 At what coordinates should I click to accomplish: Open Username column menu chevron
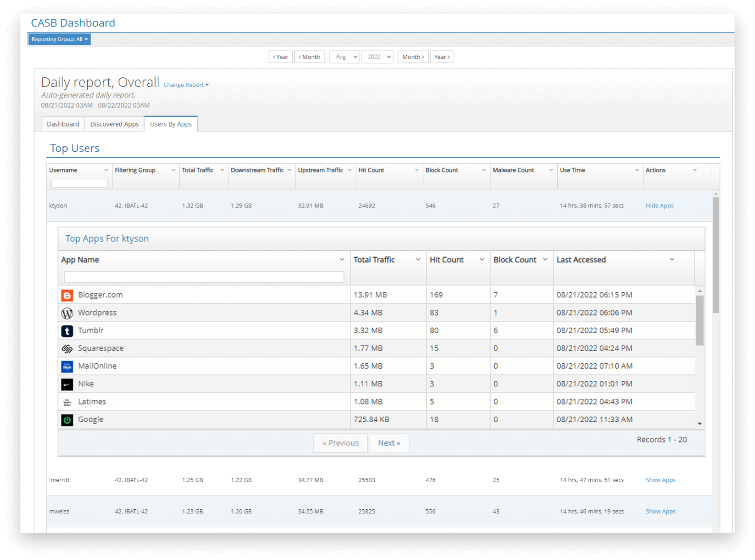pyautogui.click(x=106, y=170)
